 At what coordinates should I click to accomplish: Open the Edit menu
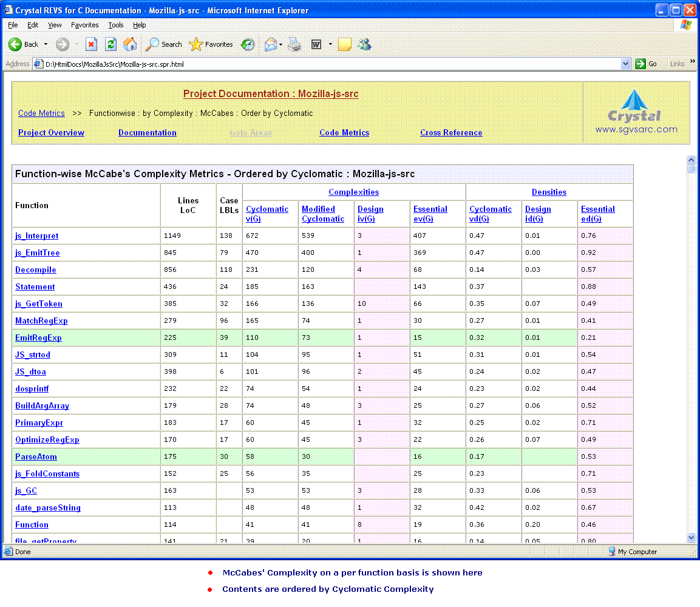click(33, 25)
